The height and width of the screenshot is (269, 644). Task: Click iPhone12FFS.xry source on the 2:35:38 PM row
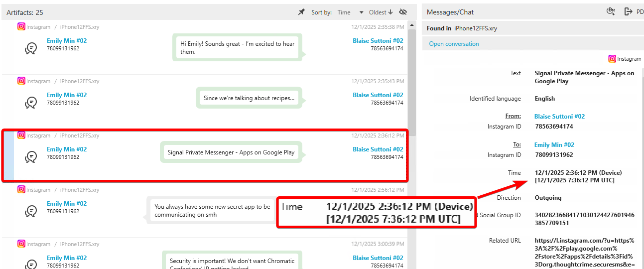click(80, 27)
